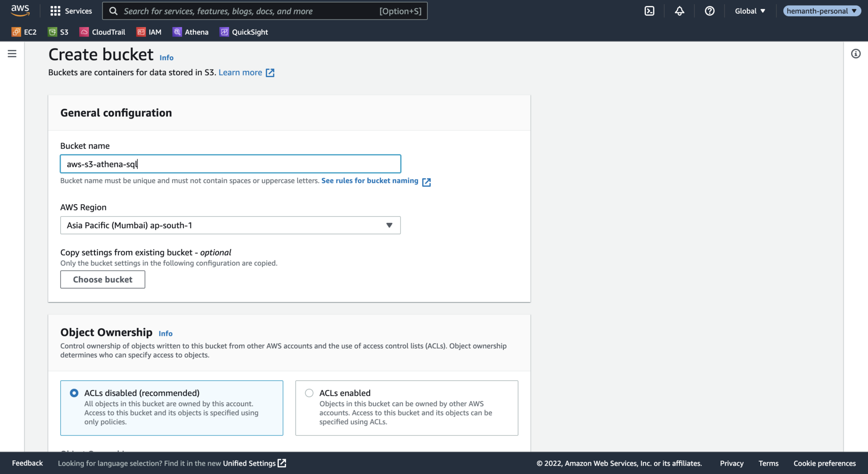Open the Services menu
The image size is (868, 474).
point(71,11)
